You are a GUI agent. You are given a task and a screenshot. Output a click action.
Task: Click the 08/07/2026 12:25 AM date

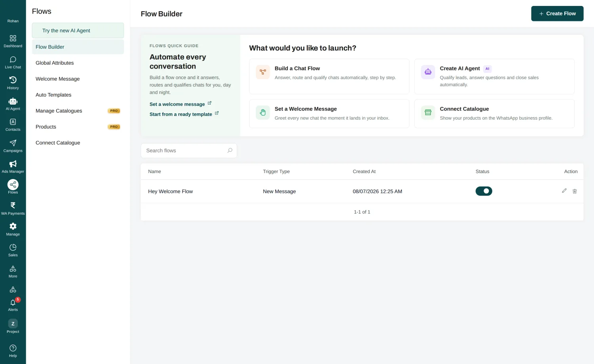377,191
